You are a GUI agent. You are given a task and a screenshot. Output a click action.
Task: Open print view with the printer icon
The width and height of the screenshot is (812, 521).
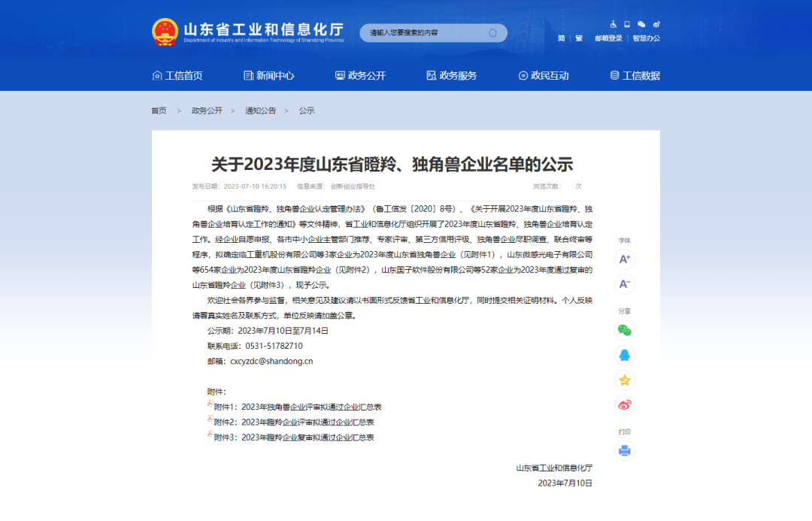click(x=624, y=450)
